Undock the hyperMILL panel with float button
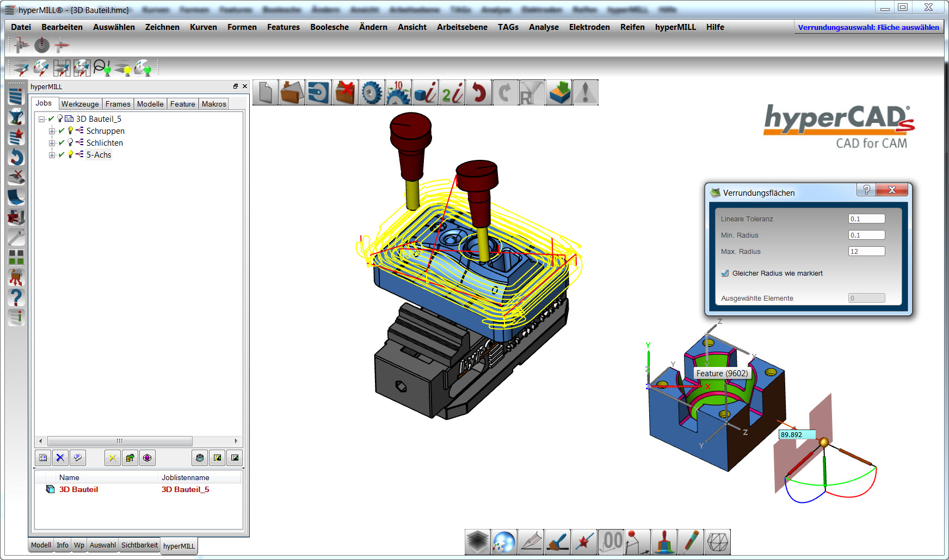Viewport: 949px width, 560px height. (x=236, y=86)
